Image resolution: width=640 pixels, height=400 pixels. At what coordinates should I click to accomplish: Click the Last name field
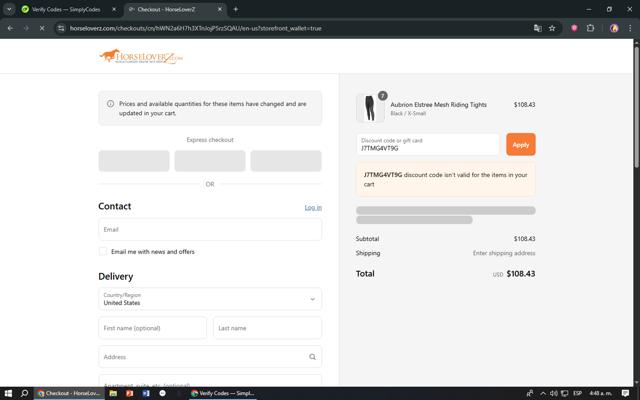[x=267, y=328]
